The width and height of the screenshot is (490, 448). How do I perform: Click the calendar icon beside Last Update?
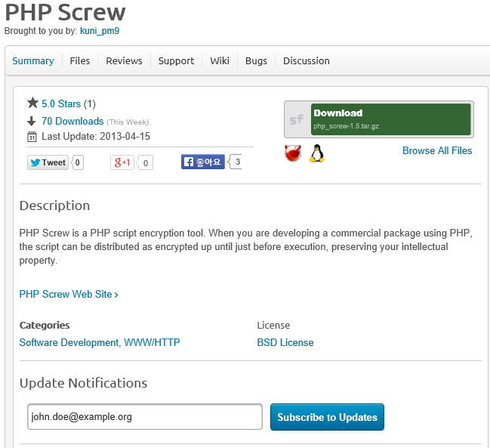pyautogui.click(x=32, y=137)
